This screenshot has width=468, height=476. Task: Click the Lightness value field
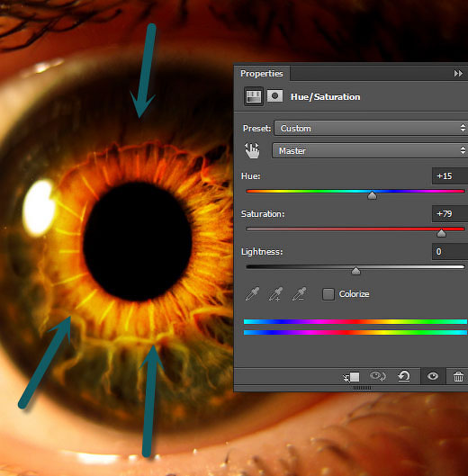tap(450, 252)
